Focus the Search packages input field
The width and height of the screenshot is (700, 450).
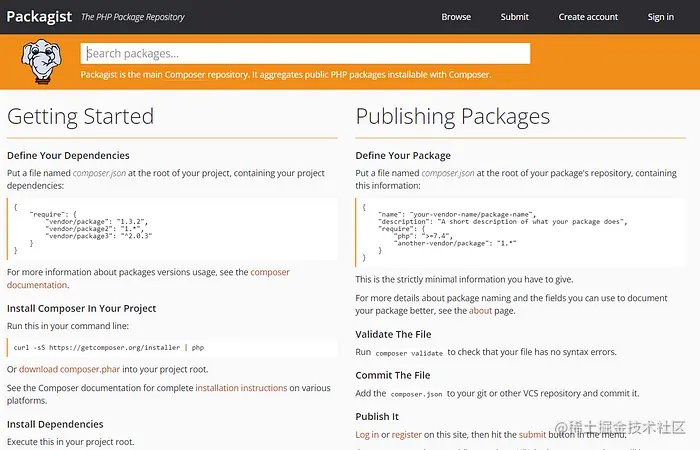pos(305,54)
